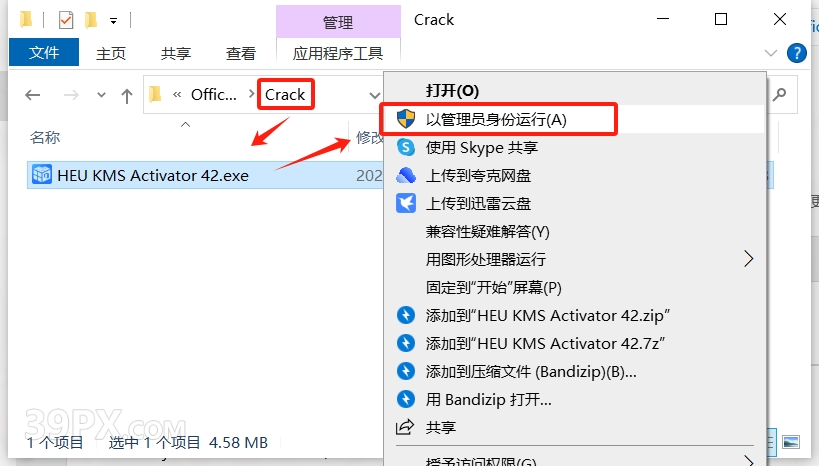
Task: Click the Bandizip icon beside 添加到 HEU KMS Activator 42.zip
Action: 406,315
